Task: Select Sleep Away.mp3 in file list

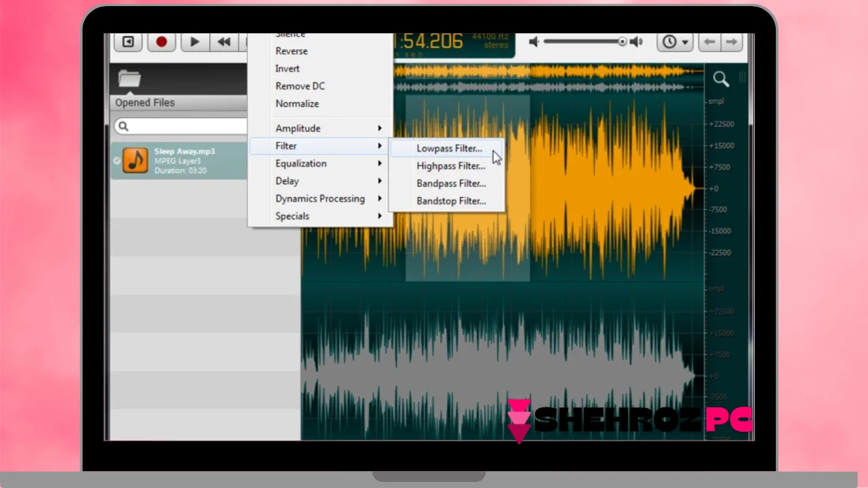Action: pos(180,161)
